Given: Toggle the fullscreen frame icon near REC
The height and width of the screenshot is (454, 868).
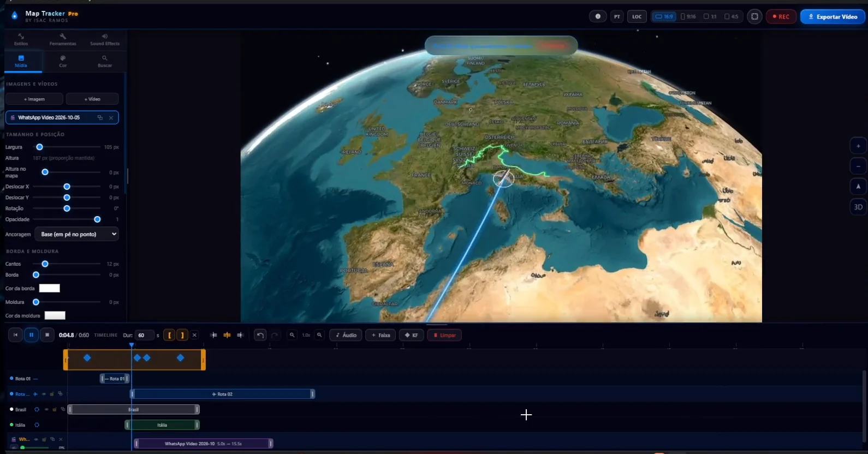Looking at the screenshot, I should tap(754, 16).
